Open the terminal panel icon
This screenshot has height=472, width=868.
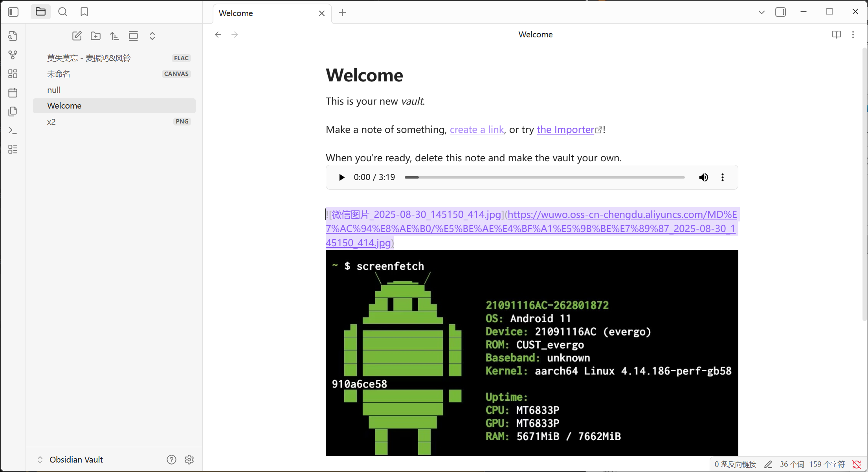pyautogui.click(x=13, y=130)
